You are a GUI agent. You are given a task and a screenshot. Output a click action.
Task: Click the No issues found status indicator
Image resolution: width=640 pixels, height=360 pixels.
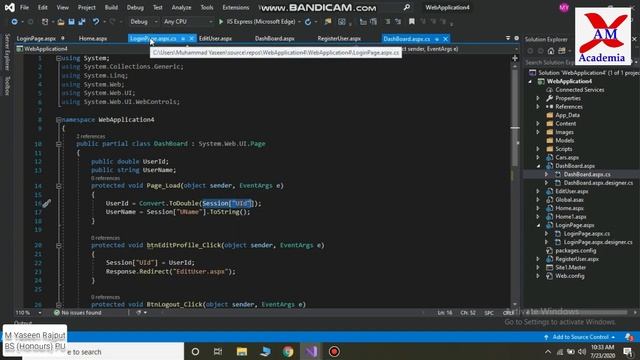point(78,313)
